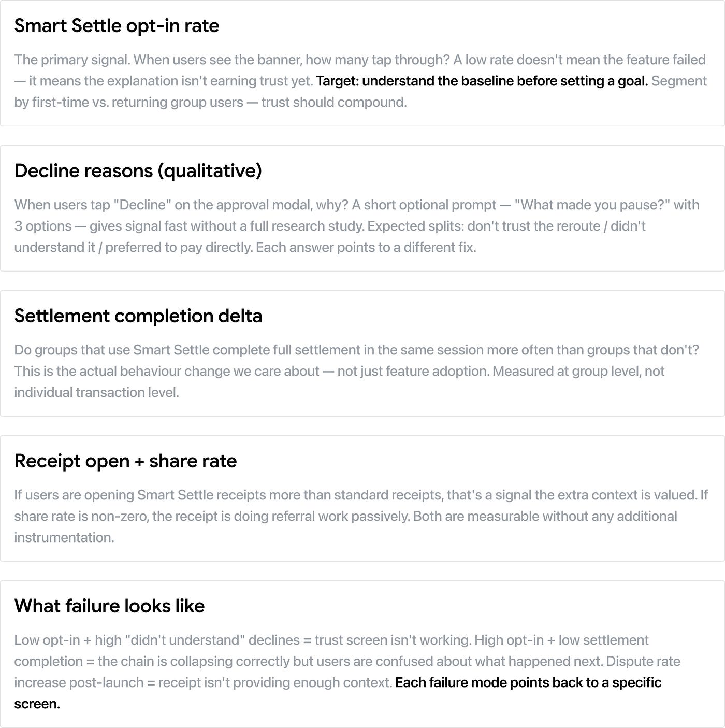
Task: Click the Smart Settle opt-in rate heading
Action: 117,26
